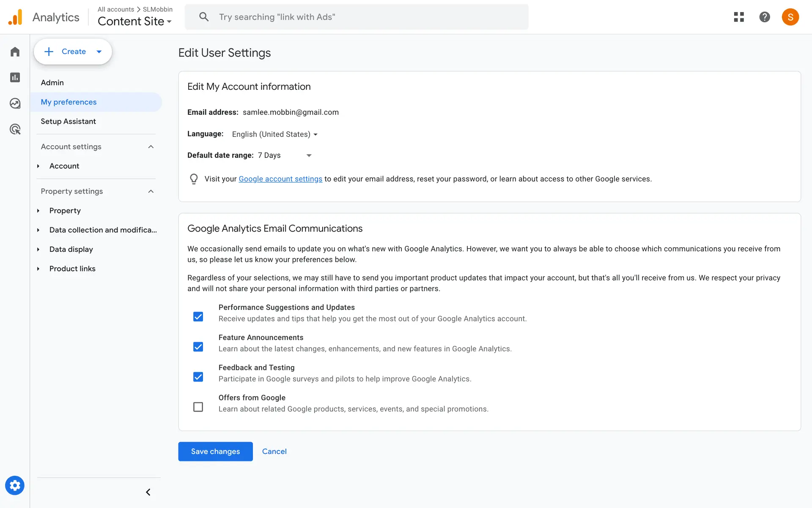Open the Explore icon in sidebar
Image resolution: width=812 pixels, height=508 pixels.
pyautogui.click(x=15, y=103)
